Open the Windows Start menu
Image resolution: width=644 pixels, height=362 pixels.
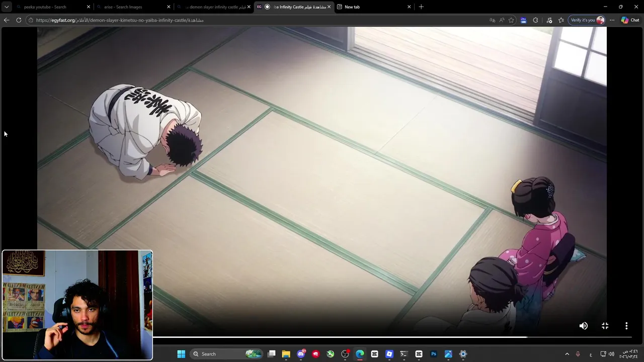tap(181, 354)
